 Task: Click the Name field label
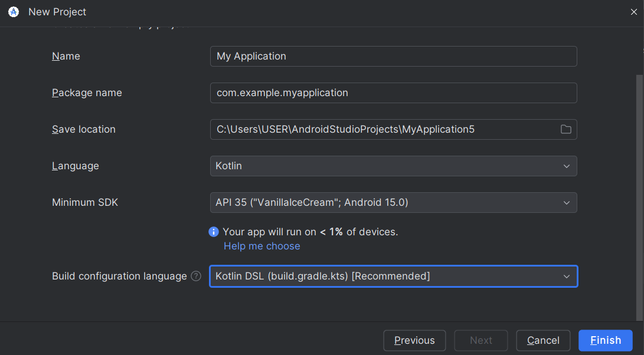point(66,56)
